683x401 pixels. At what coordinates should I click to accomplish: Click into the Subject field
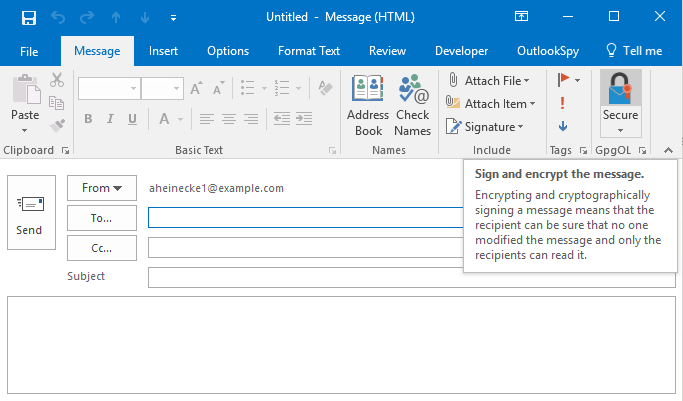(410, 277)
